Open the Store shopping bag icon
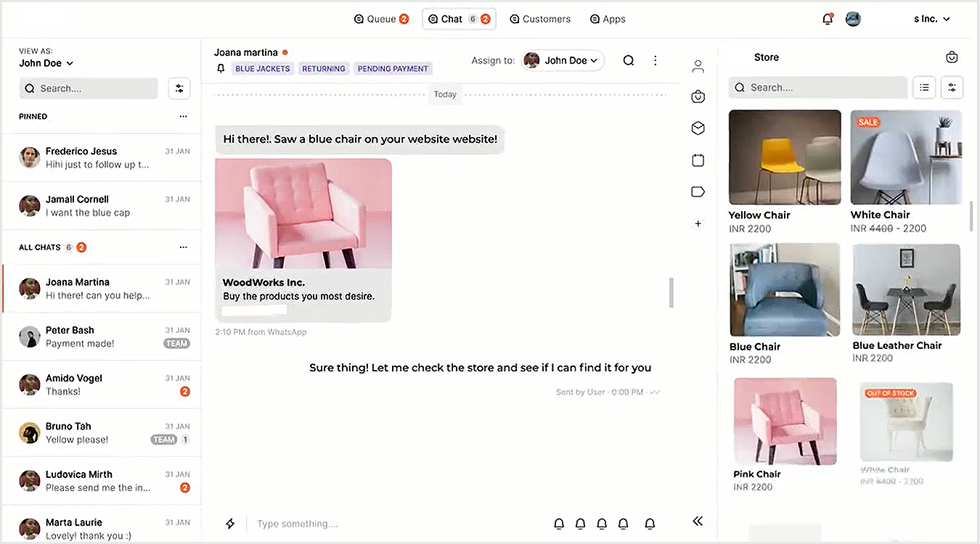 click(952, 57)
